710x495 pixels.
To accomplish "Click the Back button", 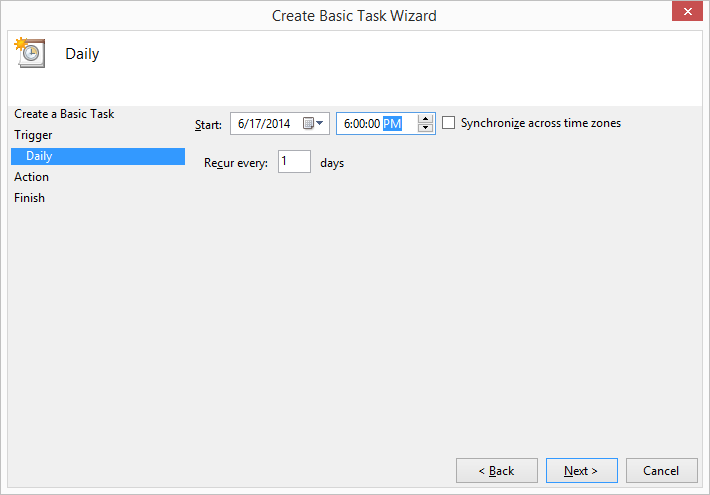I will [x=497, y=471].
